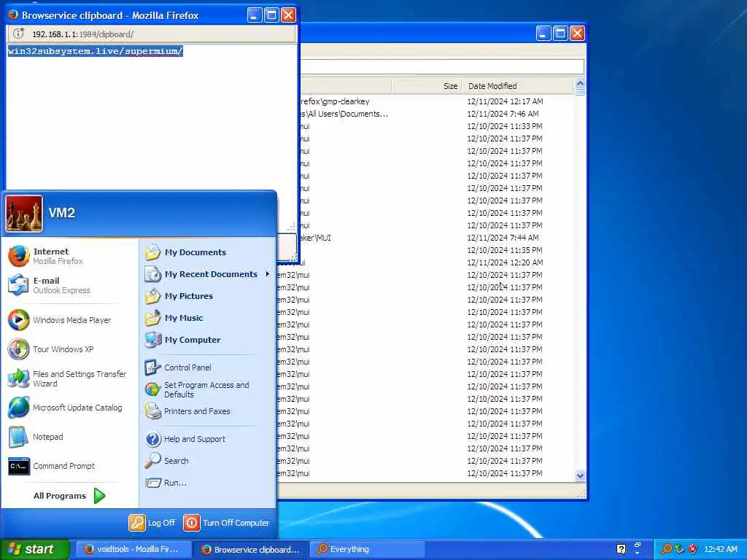Viewport: 747px width, 560px height.
Task: Click Turn Off Computer button
Action: pyautogui.click(x=227, y=523)
